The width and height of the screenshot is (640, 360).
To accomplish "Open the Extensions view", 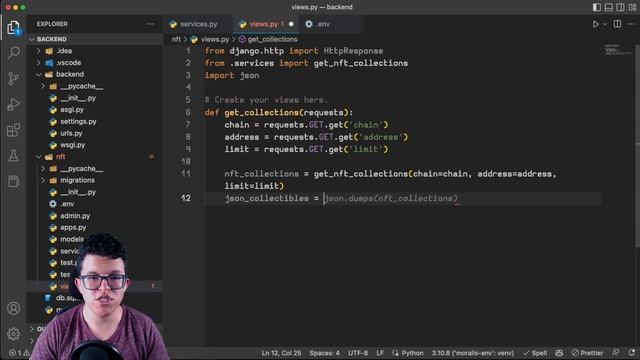I will click(13, 130).
